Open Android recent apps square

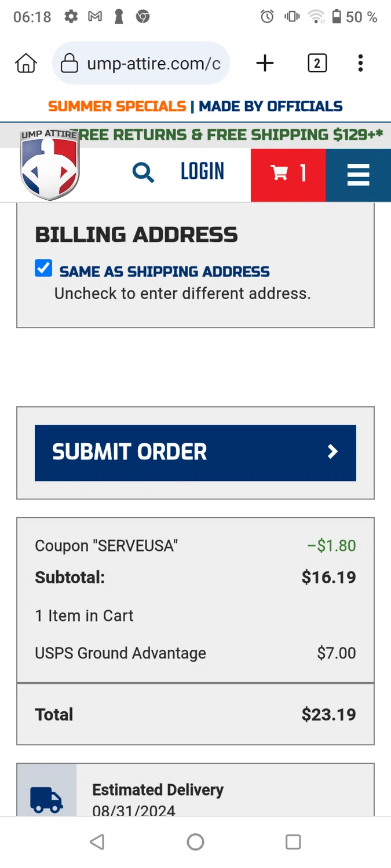(x=293, y=842)
